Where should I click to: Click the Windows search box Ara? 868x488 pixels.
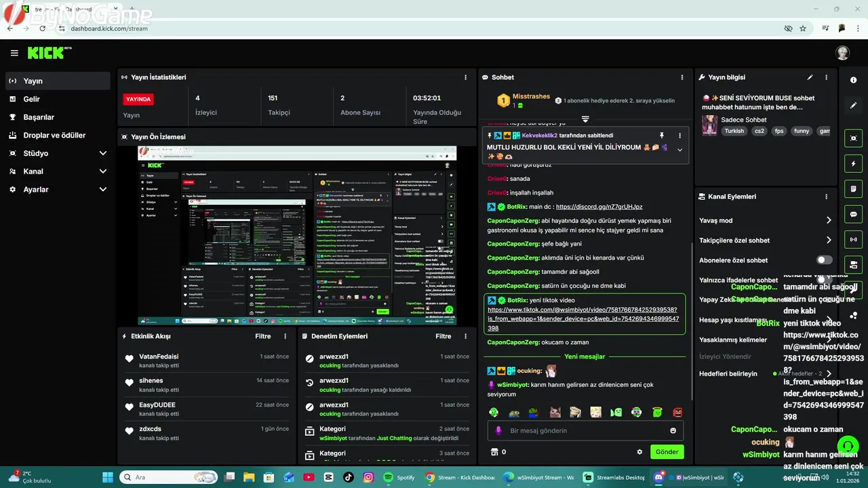(x=168, y=477)
